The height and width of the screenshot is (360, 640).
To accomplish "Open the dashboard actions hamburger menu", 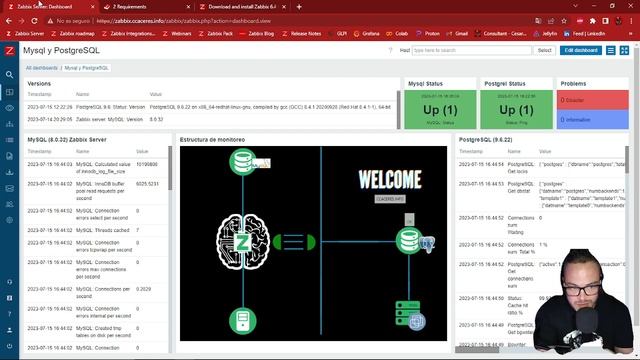I will click(611, 50).
